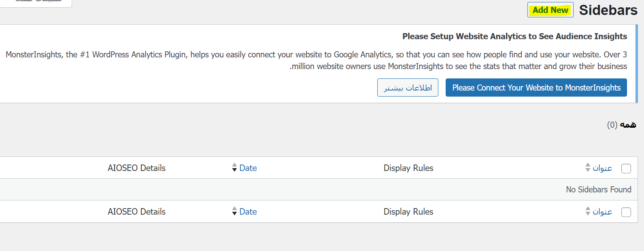644x251 pixels.
Task: Click the sort arrows beside header Date
Action: tap(234, 167)
